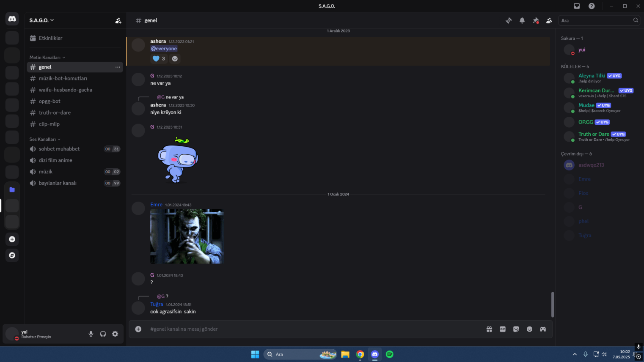Open the apps game controller icon
Viewport: 644px width, 362px height.
pyautogui.click(x=543, y=329)
